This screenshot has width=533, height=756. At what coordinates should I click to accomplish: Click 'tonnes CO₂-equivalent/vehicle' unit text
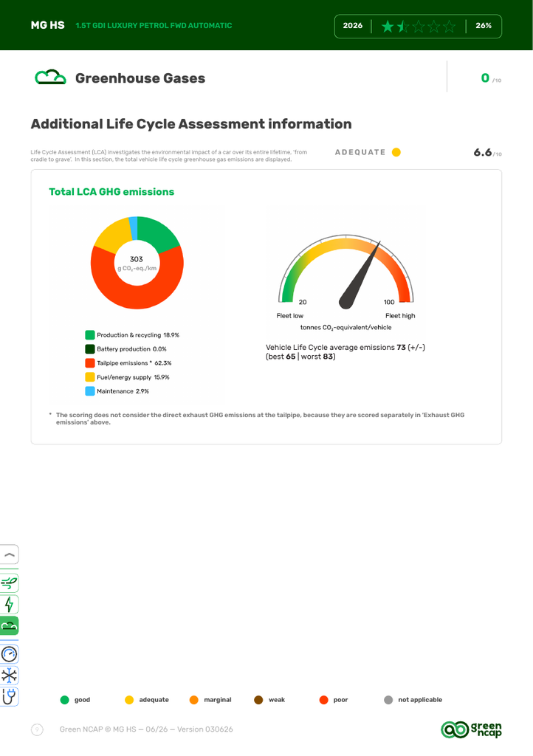[x=346, y=327]
